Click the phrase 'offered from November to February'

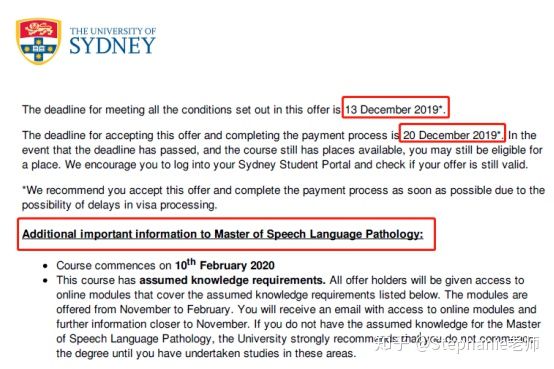pyautogui.click(x=143, y=310)
